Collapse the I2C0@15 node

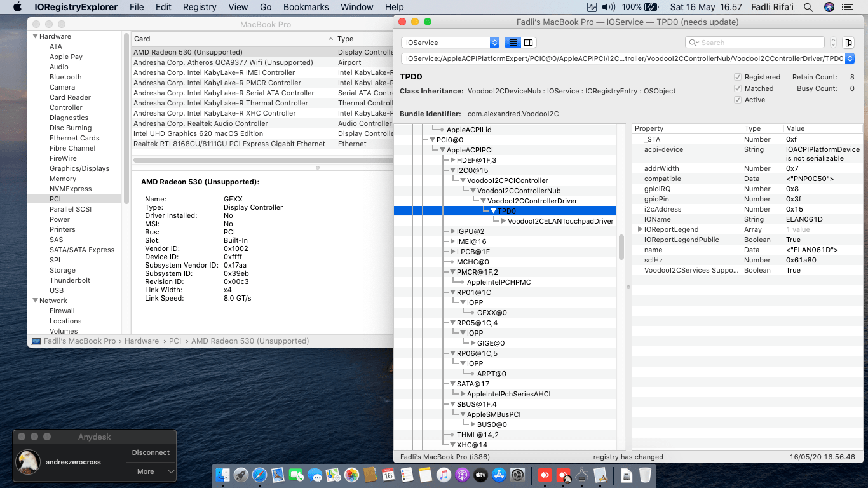[x=452, y=170]
